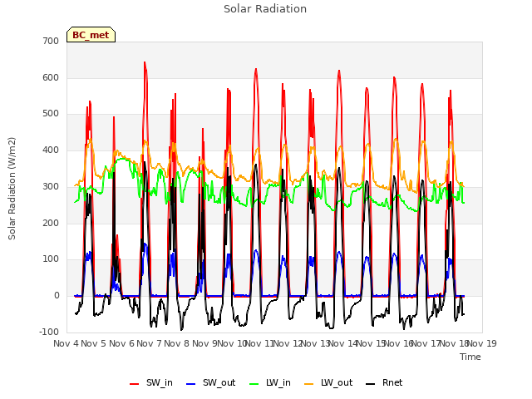This screenshot has height=399, width=532.
Task: Click the 0 y-axis tick label
Action: pos(57,296)
